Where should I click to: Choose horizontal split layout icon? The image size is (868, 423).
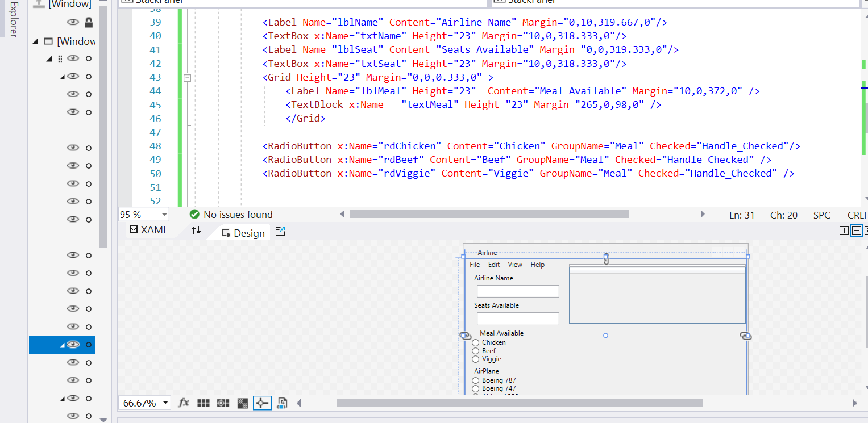[x=856, y=231]
